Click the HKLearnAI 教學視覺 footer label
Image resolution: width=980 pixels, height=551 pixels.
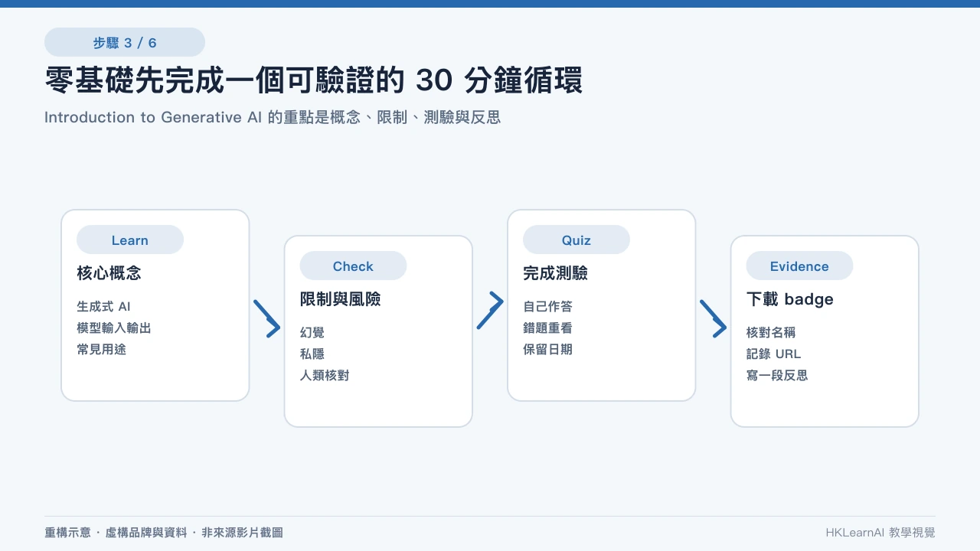click(x=880, y=532)
